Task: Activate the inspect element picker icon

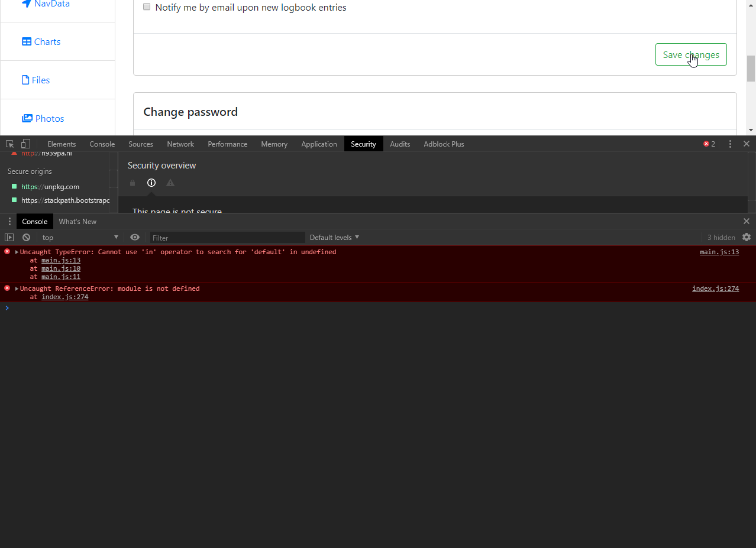Action: point(9,144)
